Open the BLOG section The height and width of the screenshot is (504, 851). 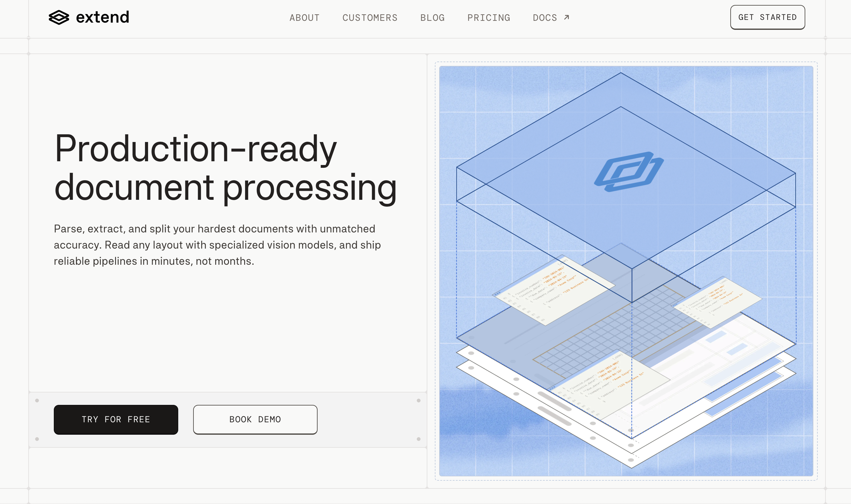click(432, 18)
